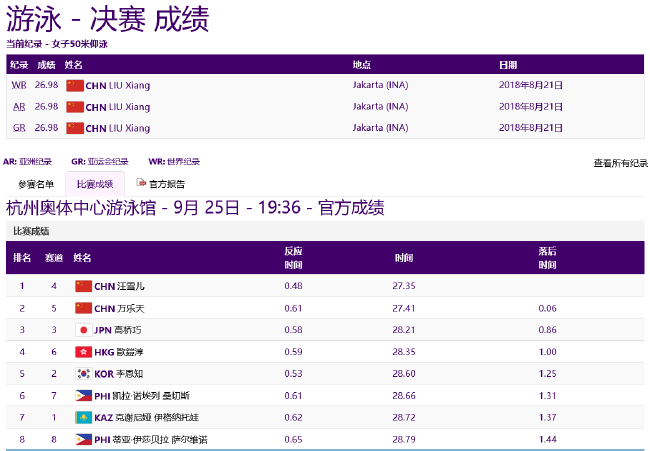650x451 pixels.
Task: Click time behind 1.44
Action: coord(547,439)
